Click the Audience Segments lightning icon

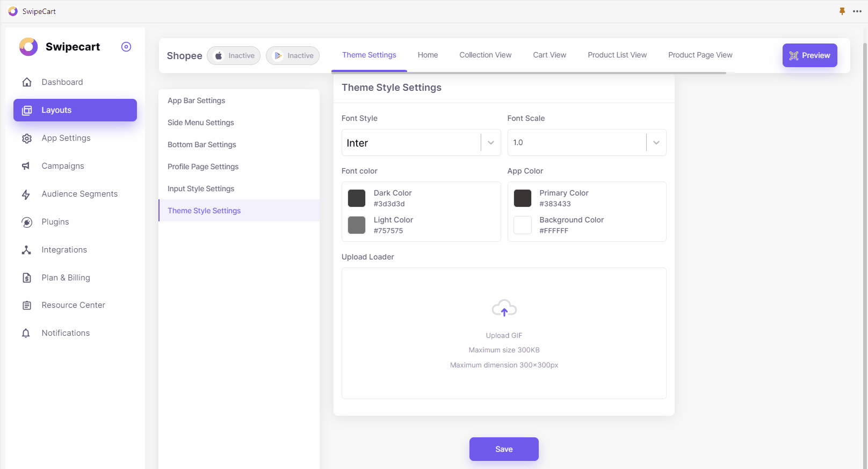pyautogui.click(x=26, y=194)
